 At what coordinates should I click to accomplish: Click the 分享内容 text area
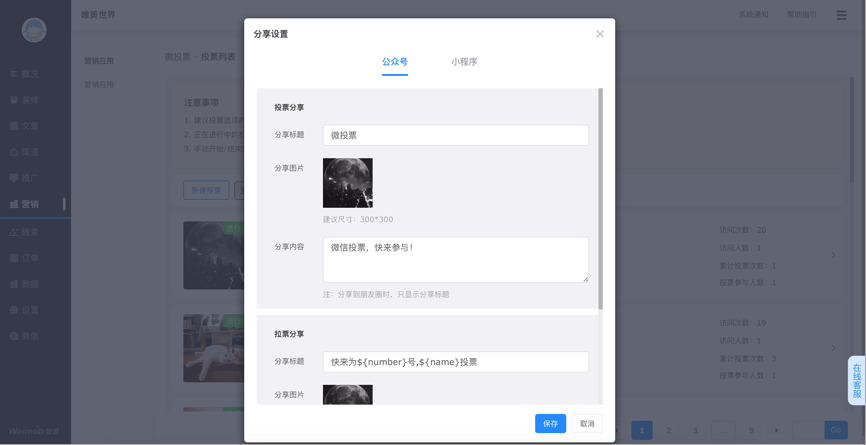[455, 259]
